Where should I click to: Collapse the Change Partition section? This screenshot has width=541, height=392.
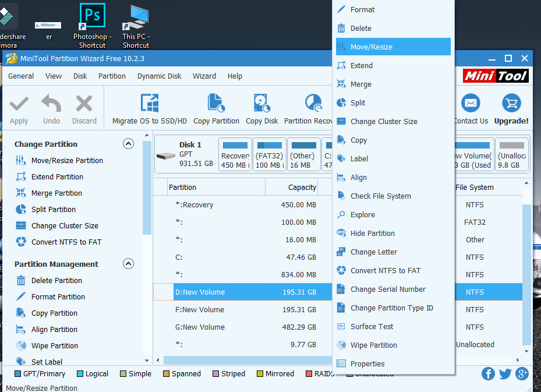click(x=128, y=144)
